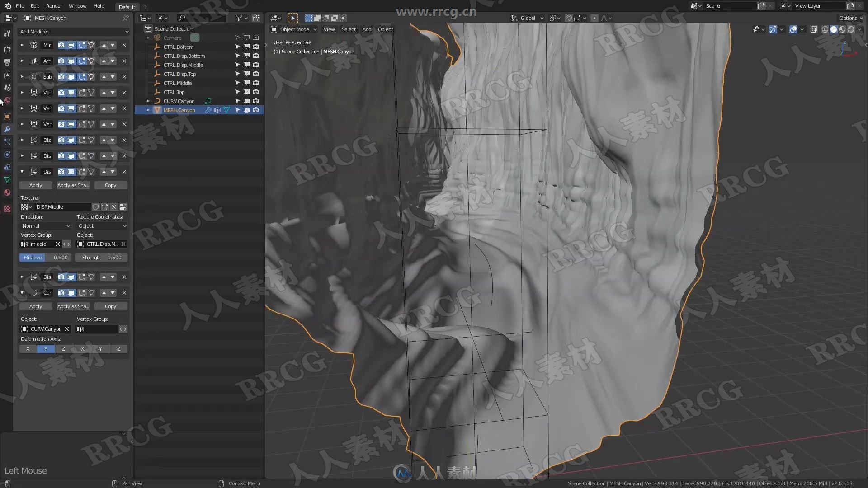Toggle the subdivision surface modifier icon
The image size is (868, 488).
(x=34, y=76)
